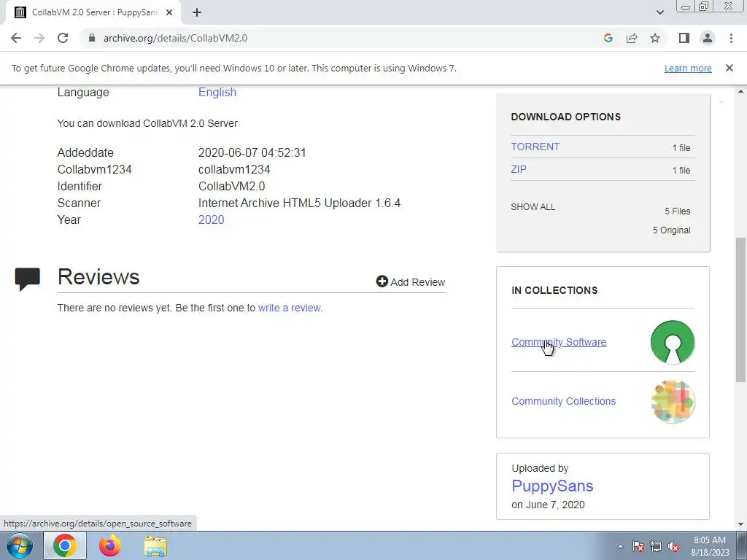Click the colorful Community Collections thumbnail

click(672, 401)
